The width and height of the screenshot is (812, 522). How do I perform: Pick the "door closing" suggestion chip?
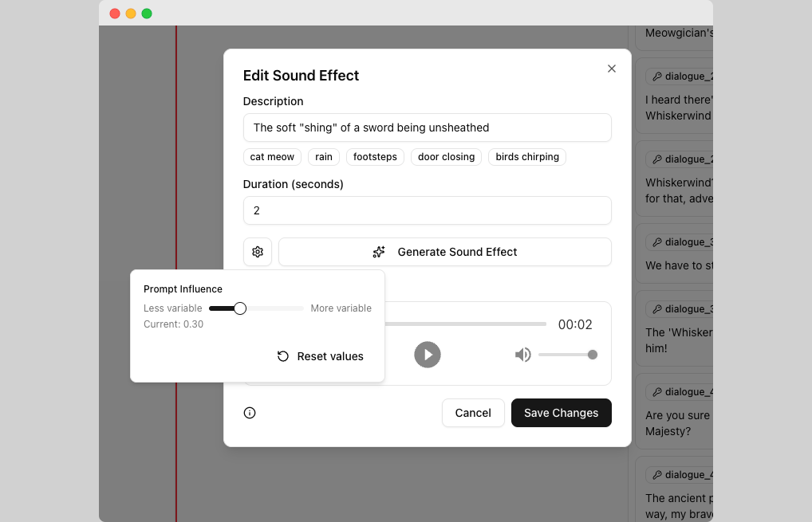pos(447,157)
